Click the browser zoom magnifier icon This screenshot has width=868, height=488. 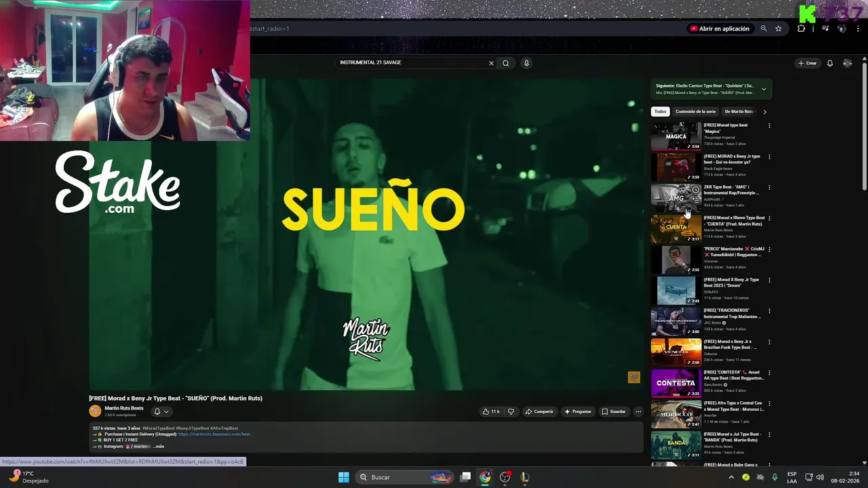[764, 28]
